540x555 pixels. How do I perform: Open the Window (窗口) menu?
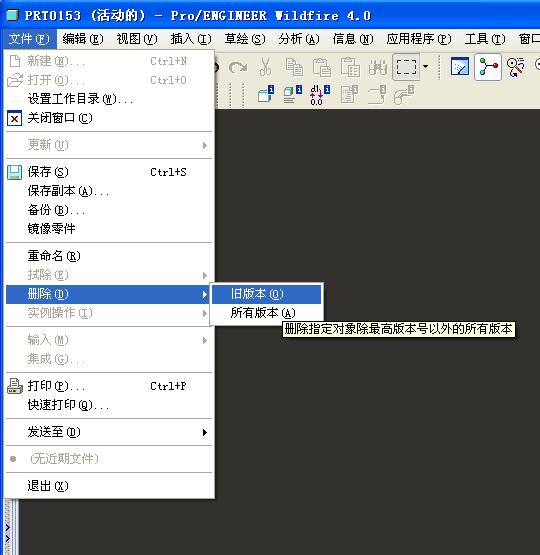point(529,39)
